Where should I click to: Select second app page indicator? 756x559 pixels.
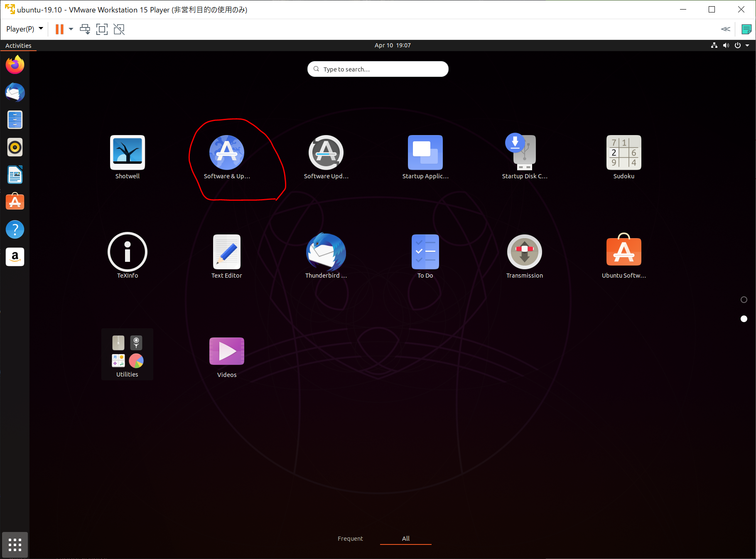[x=744, y=319]
